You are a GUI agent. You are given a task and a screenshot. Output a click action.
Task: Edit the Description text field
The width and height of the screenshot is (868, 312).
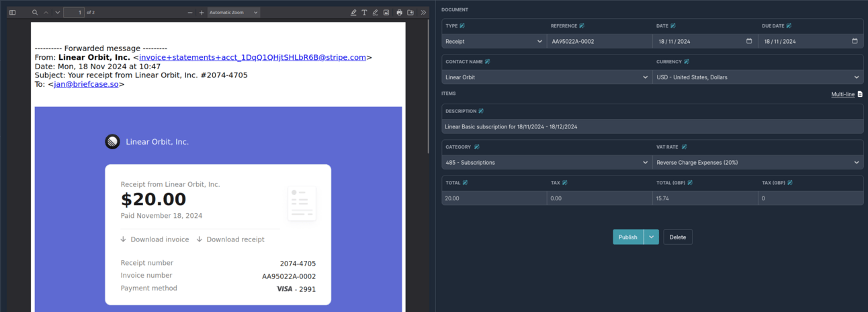[x=652, y=126]
